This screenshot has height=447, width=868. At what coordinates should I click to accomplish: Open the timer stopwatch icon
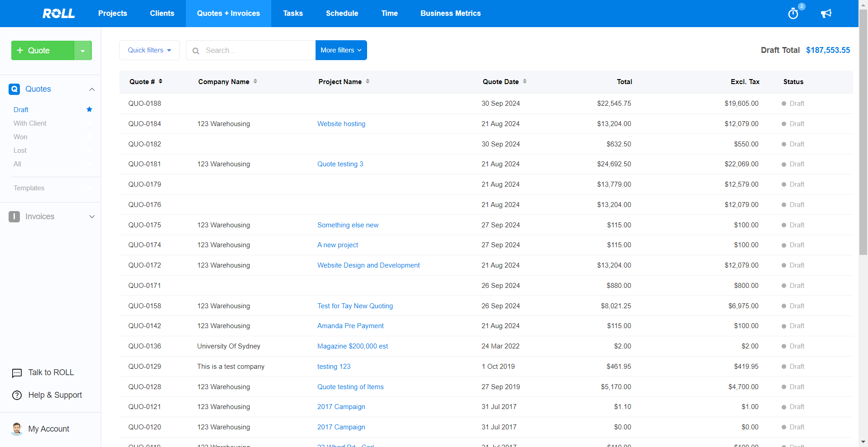(793, 14)
